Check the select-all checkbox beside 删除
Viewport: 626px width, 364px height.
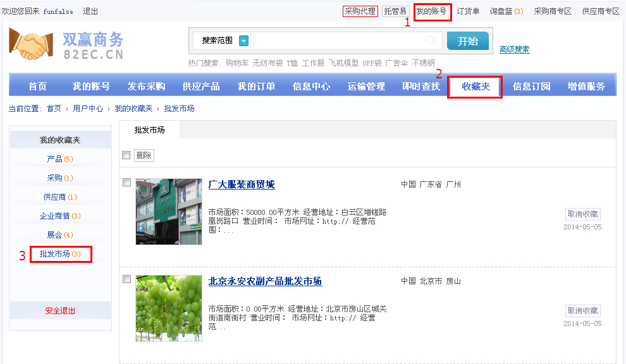coord(126,155)
